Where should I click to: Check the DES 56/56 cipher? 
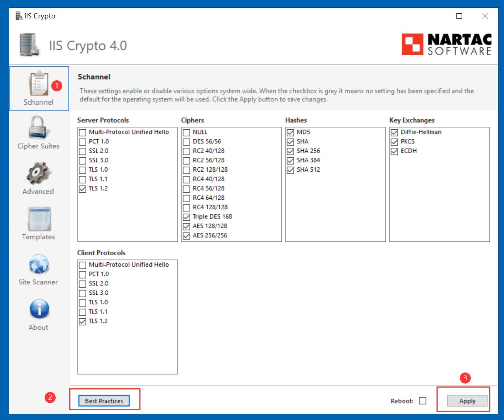pos(187,142)
